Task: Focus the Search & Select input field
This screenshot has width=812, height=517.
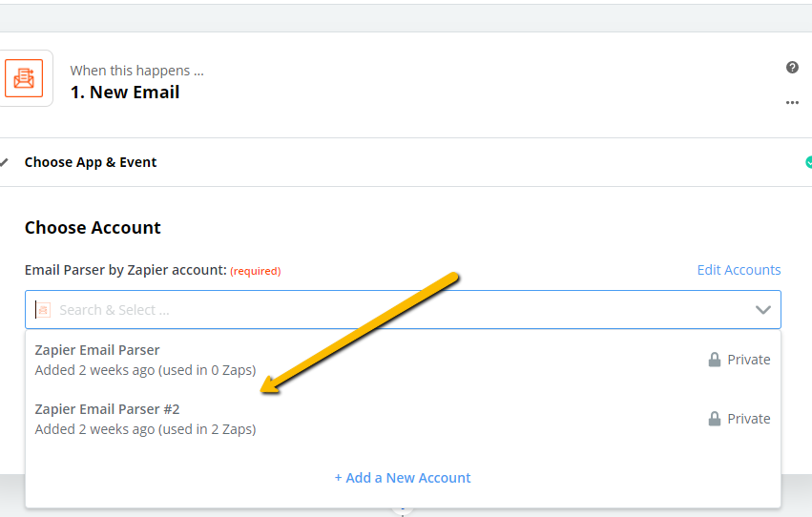Action: click(x=403, y=310)
